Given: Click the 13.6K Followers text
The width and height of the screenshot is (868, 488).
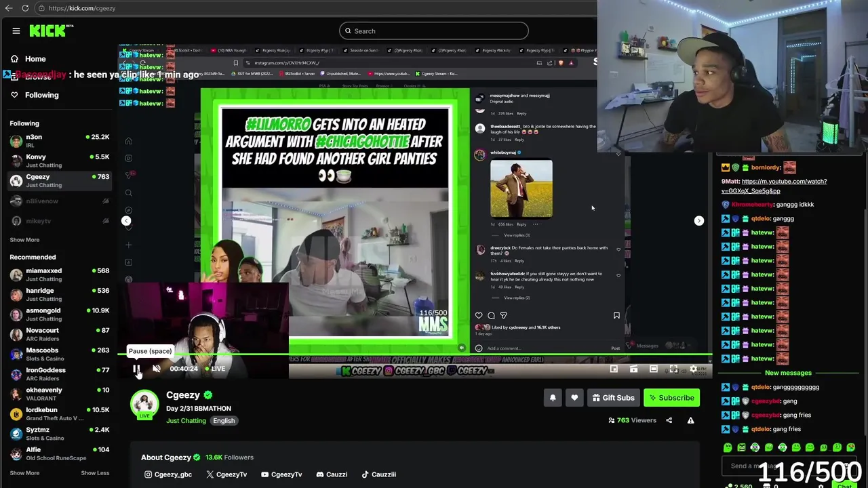Looking at the screenshot, I should 229,457.
